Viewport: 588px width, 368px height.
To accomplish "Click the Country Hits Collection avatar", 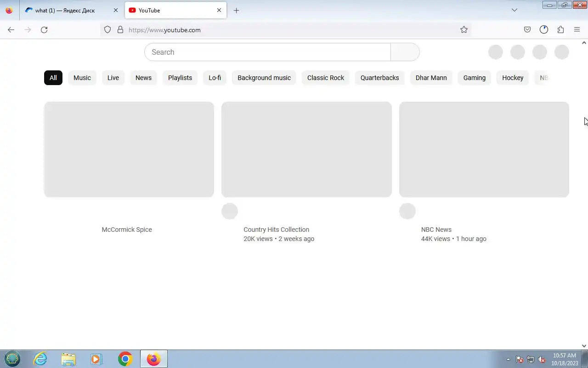I will tap(230, 211).
